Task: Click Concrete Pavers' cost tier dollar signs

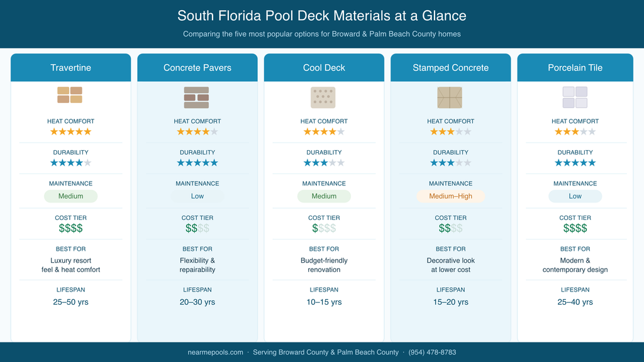Action: click(197, 228)
